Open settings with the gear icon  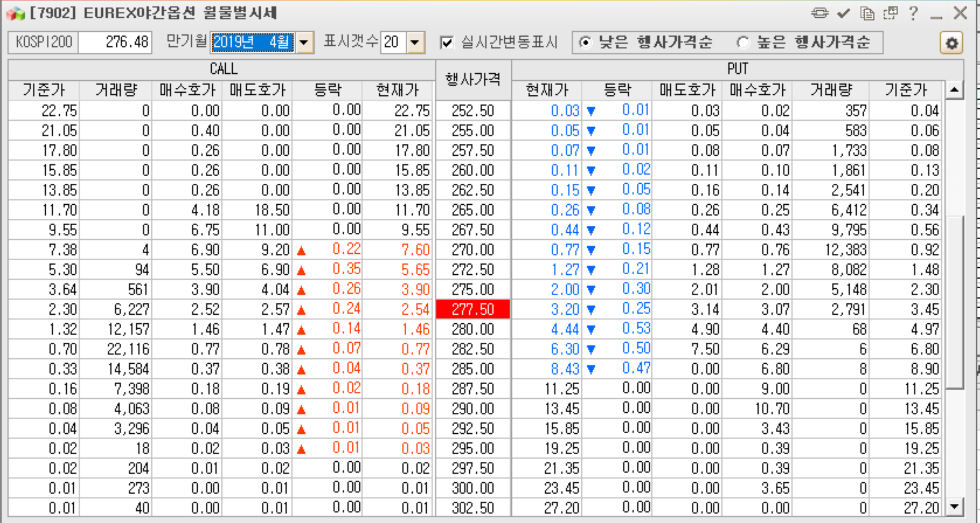tap(951, 43)
